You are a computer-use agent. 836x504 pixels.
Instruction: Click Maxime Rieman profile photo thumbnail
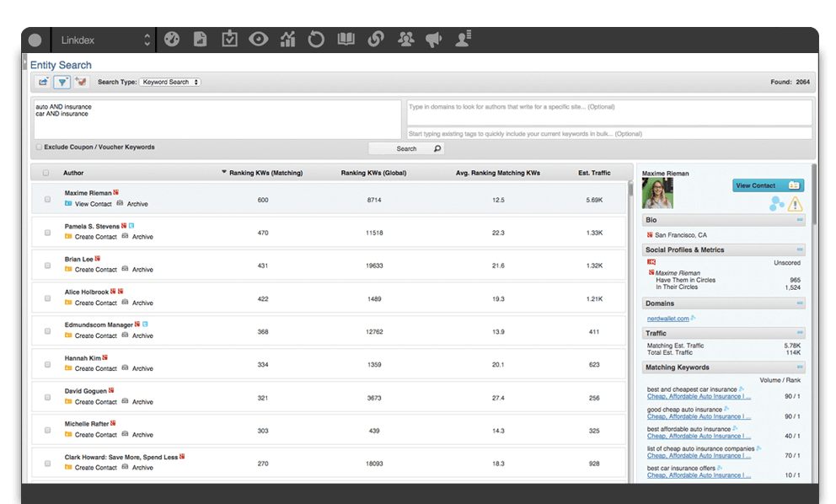657,193
